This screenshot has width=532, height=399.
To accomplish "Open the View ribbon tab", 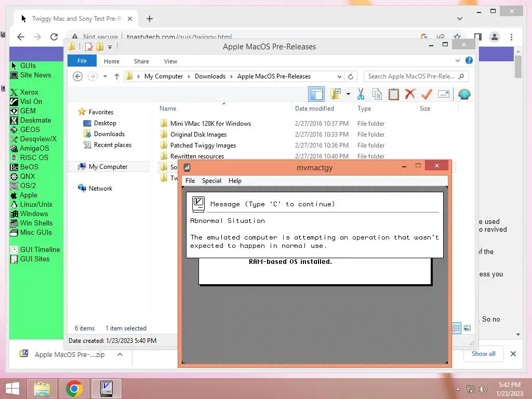I will (170, 61).
